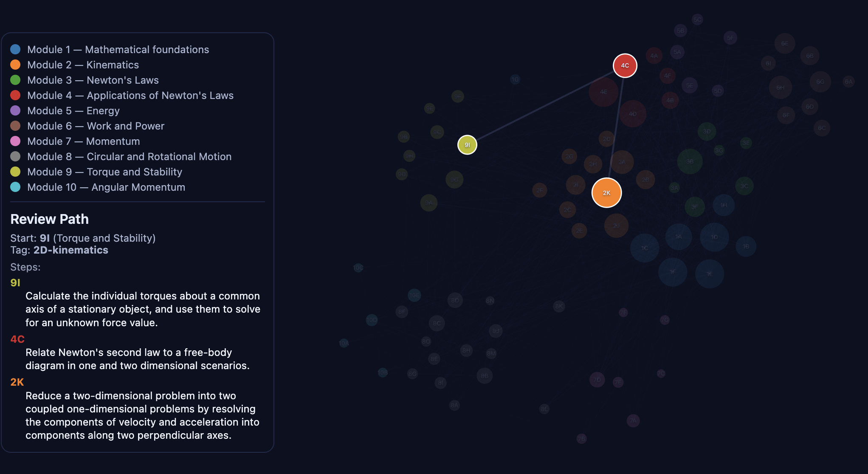Select the teal node 10E
The height and width of the screenshot is (474, 868).
click(414, 296)
